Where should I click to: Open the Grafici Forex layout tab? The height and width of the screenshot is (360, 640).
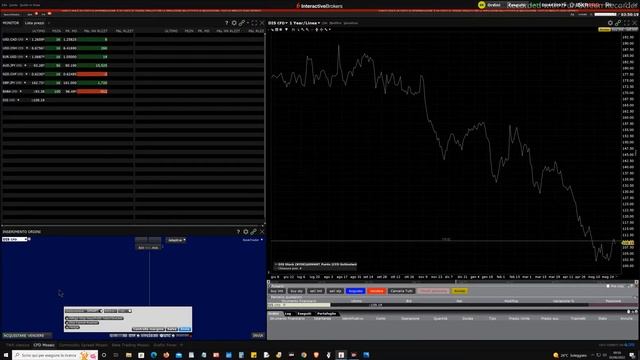tap(165, 345)
